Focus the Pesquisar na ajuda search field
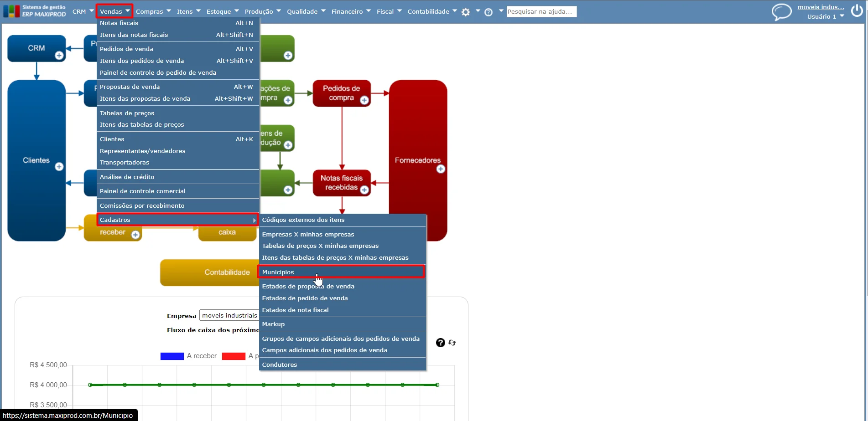The height and width of the screenshot is (421, 868). pyautogui.click(x=541, y=11)
